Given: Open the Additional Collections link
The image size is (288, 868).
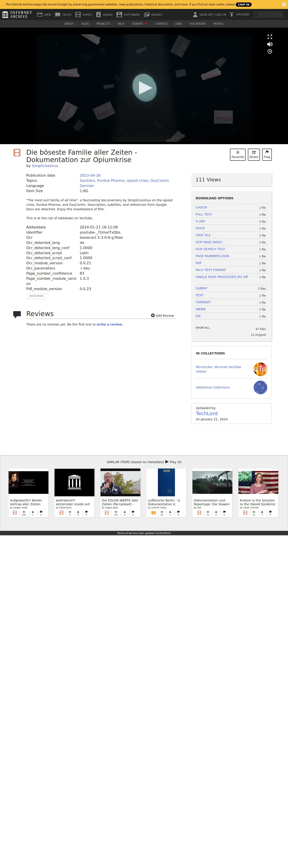Looking at the screenshot, I should pos(213,388).
